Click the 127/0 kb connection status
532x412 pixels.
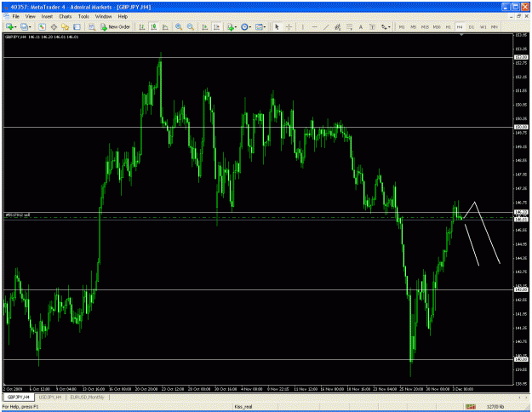[x=495, y=407]
